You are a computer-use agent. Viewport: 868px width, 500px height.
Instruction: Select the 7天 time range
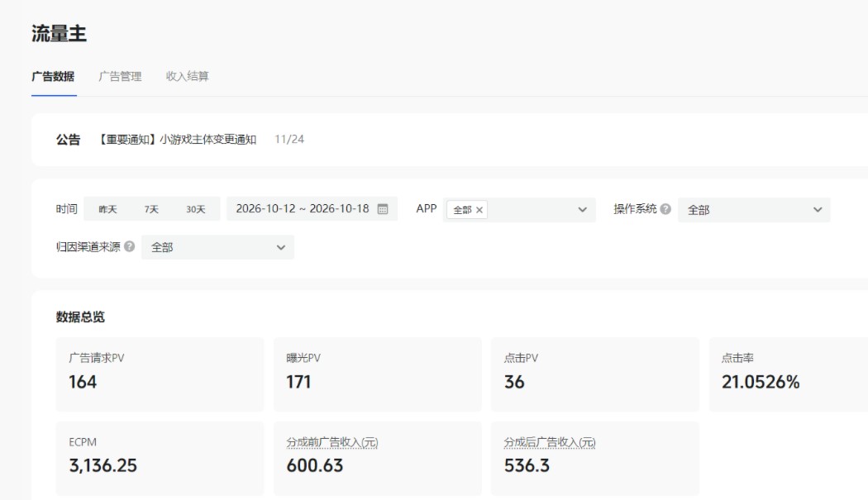(151, 209)
